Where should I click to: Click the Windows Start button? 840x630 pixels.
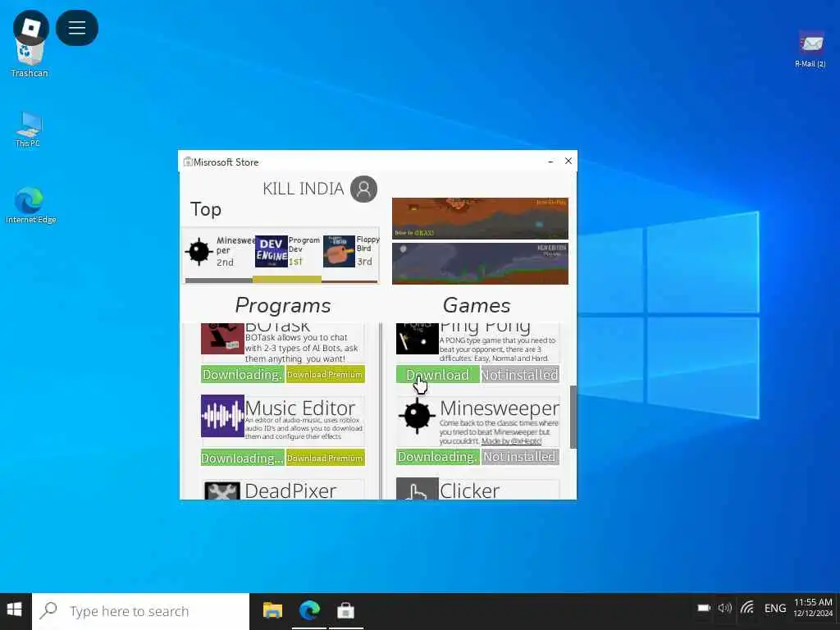(15, 609)
